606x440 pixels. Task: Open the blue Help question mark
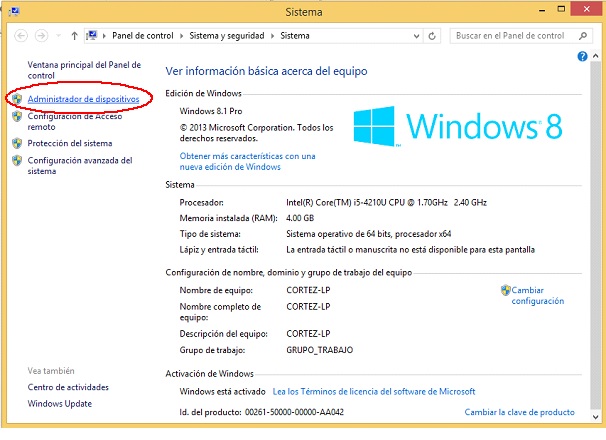pyautogui.click(x=582, y=56)
